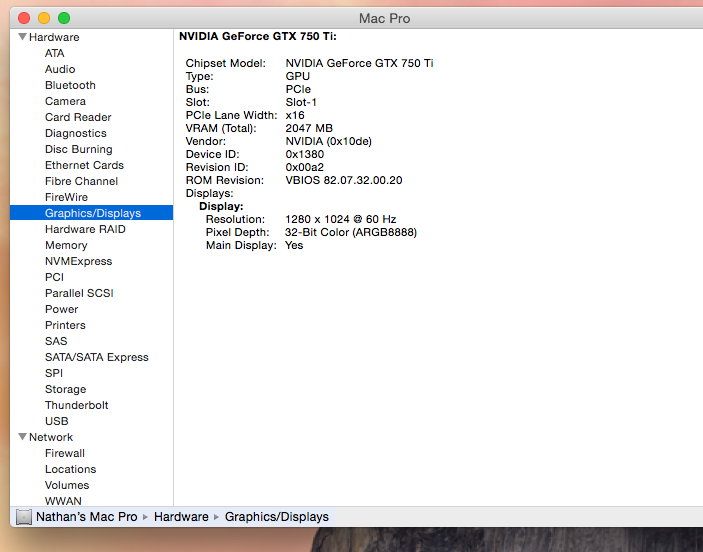This screenshot has width=703, height=552.
Task: Show Power information
Action: (x=61, y=309)
